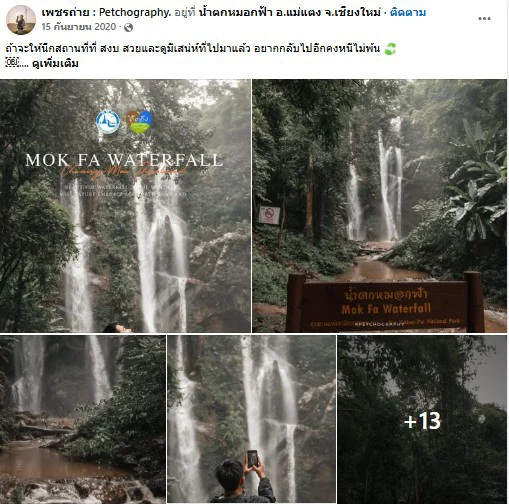
Task: Open the +13 more photos tile
Action: pos(422,419)
